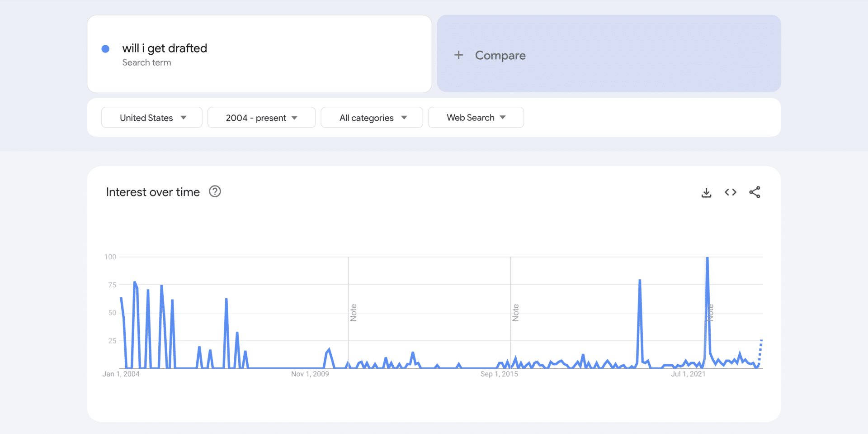This screenshot has width=868, height=434.
Task: Share the Interest over time chart
Action: pos(755,192)
